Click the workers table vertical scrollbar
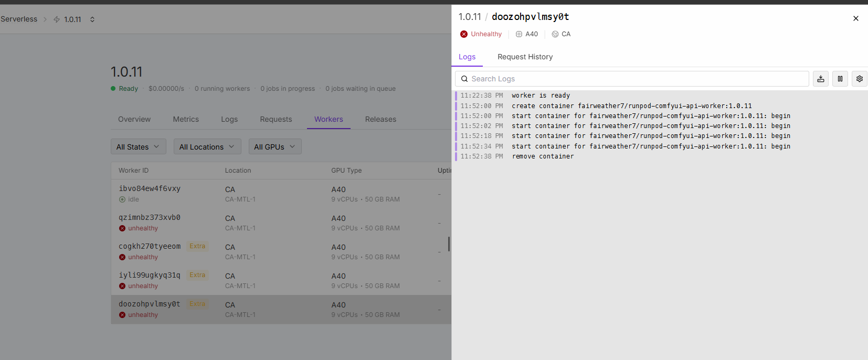 coord(449,244)
